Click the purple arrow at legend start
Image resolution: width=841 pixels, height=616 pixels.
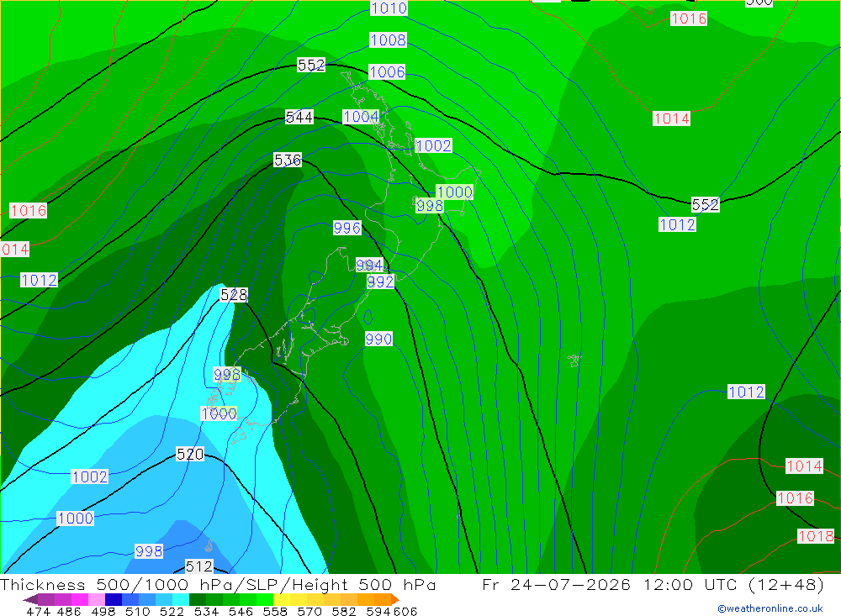point(30,599)
